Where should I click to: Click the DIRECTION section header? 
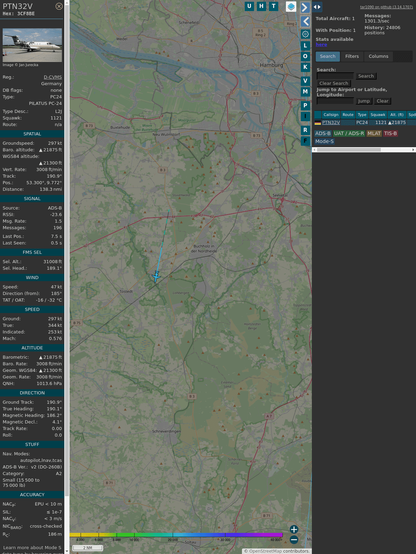(x=32, y=393)
